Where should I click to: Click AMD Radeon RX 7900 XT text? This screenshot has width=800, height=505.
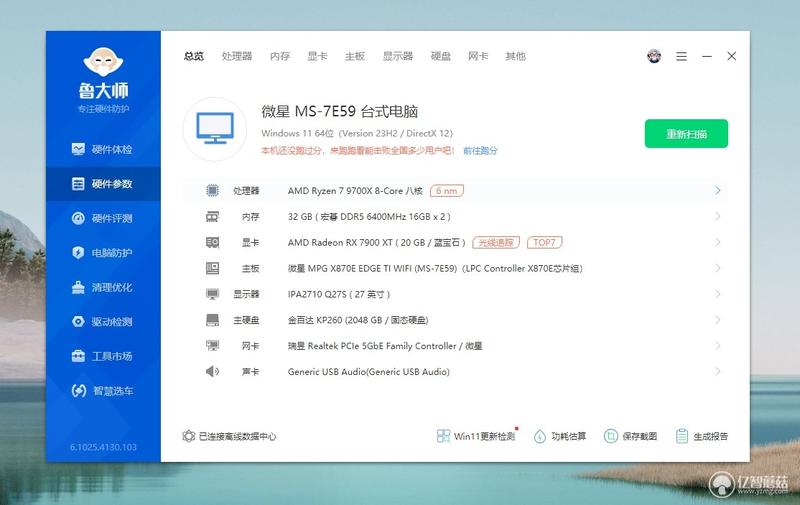point(377,243)
